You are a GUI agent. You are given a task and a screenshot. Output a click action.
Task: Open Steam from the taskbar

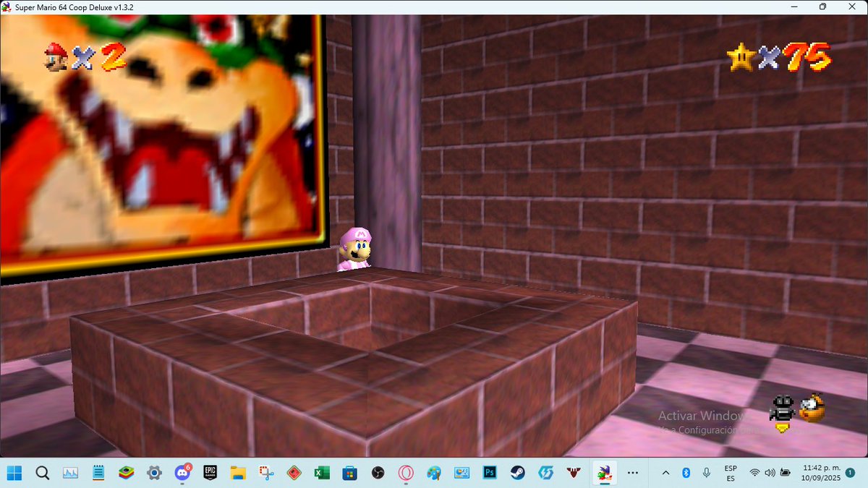[517, 474]
